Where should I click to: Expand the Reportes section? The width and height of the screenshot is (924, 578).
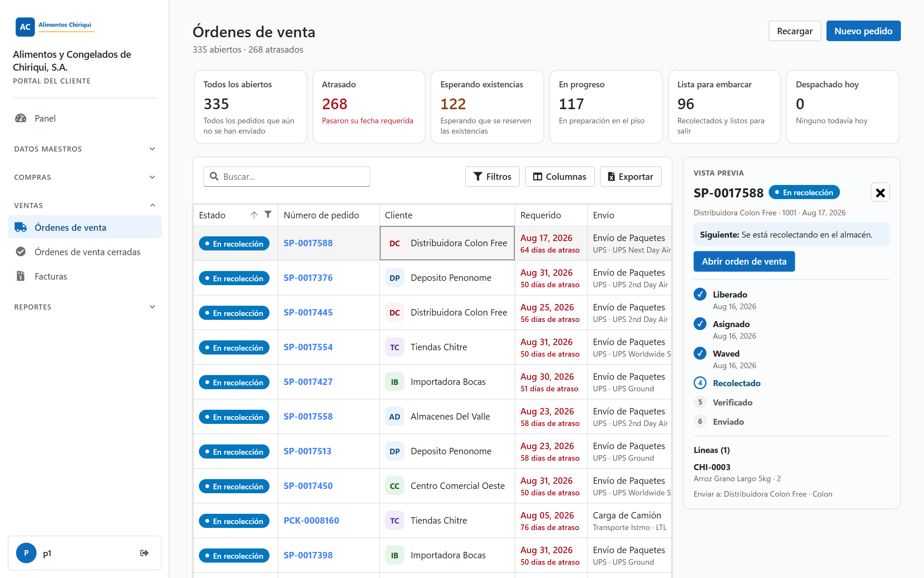pos(84,307)
